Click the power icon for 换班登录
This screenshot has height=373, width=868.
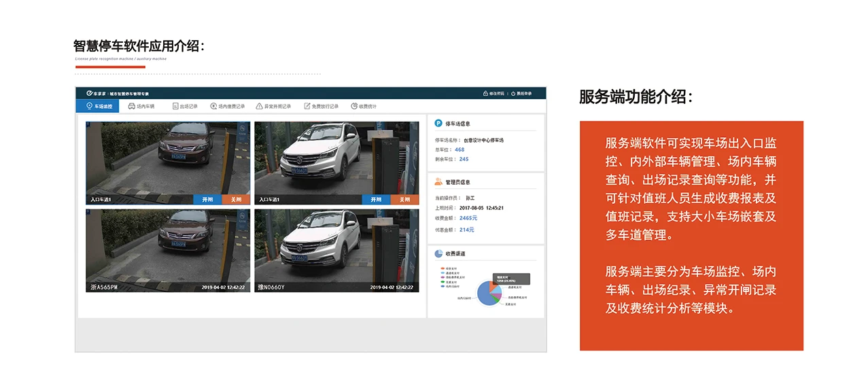513,93
